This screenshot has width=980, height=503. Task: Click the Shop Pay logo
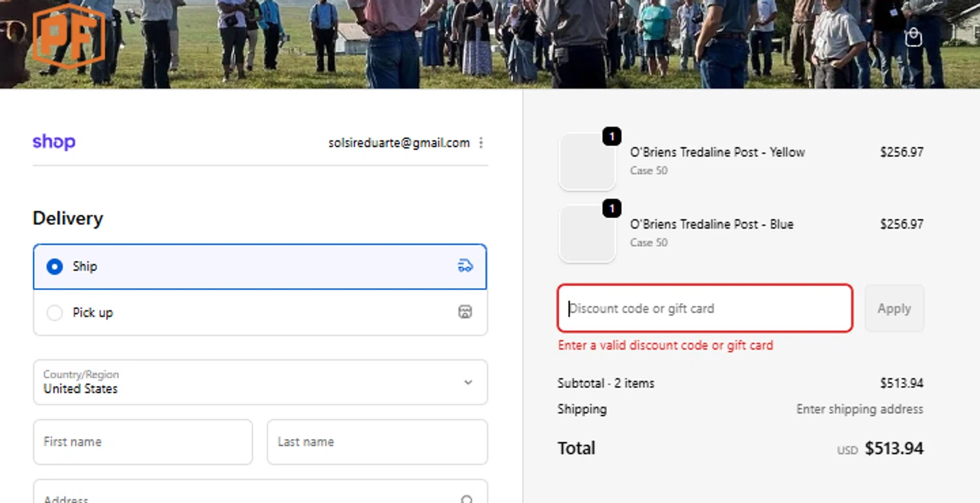click(54, 142)
